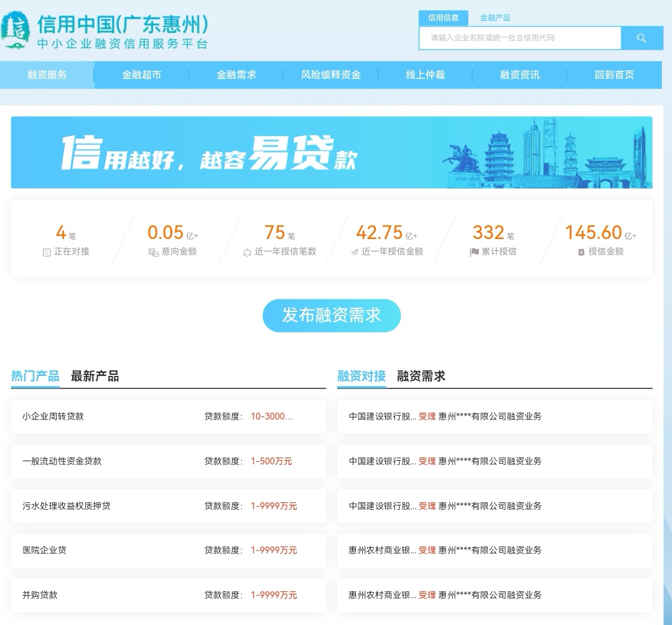Viewport: 672px width, 625px height.
Task: Switch to the 金融产品 search tab
Action: tap(493, 17)
